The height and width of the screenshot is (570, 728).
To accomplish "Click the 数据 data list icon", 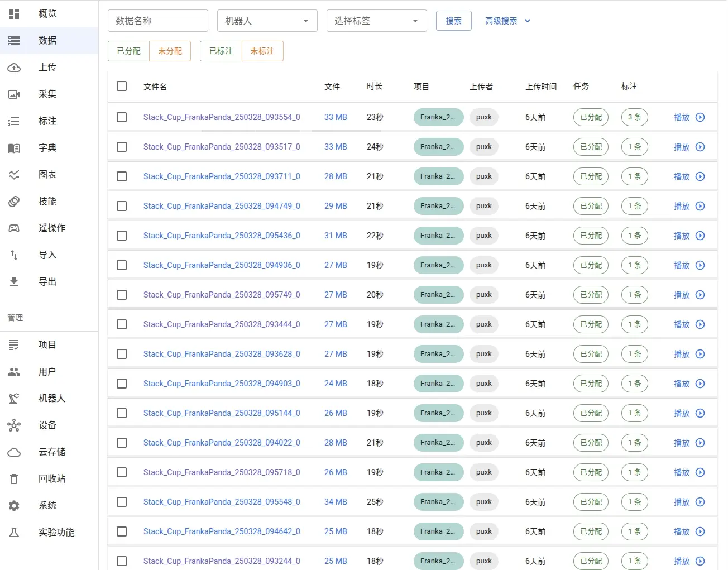I will coord(14,40).
